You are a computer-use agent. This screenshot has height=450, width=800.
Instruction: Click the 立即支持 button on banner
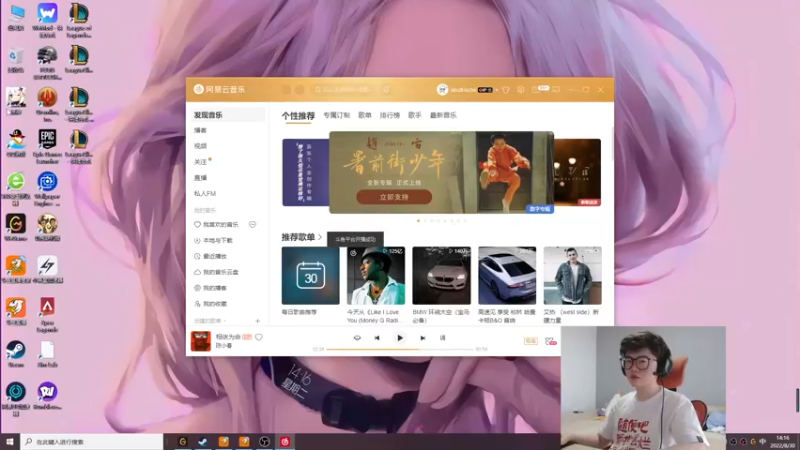394,197
